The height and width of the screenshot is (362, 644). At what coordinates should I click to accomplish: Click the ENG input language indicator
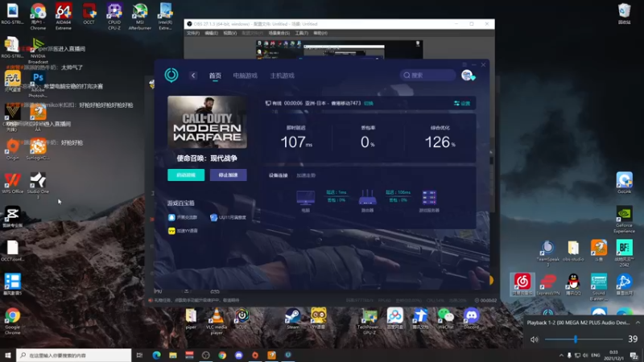click(x=596, y=355)
